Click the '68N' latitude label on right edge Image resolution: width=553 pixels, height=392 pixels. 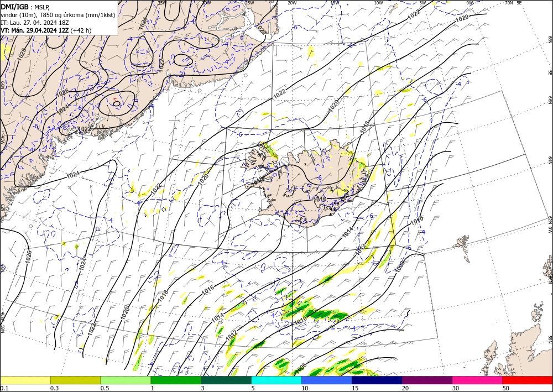tap(550, 39)
